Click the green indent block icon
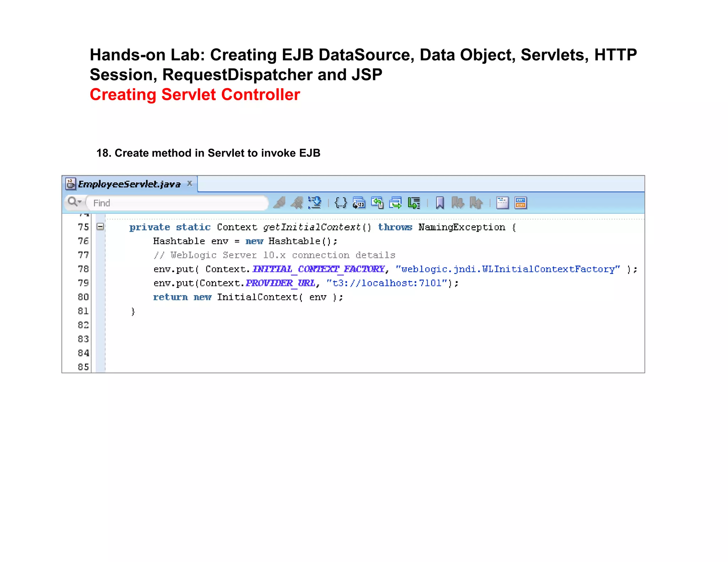The height and width of the screenshot is (562, 728). 414,202
